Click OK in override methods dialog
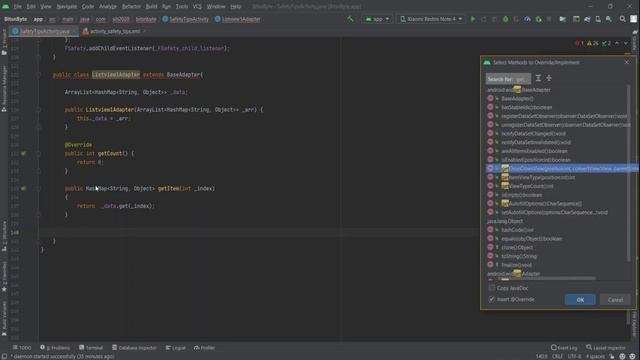Screen dimensions: 640x360 click(x=580, y=300)
